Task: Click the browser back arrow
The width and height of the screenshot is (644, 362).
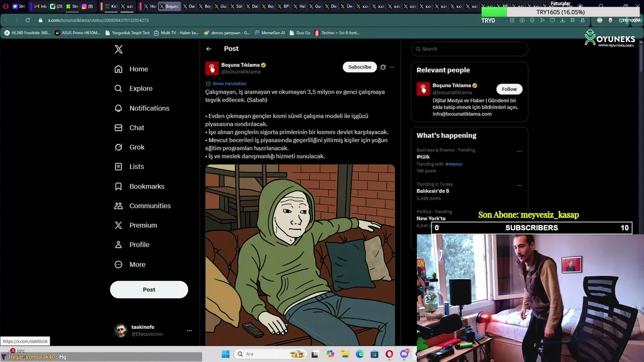Action: tap(6, 20)
